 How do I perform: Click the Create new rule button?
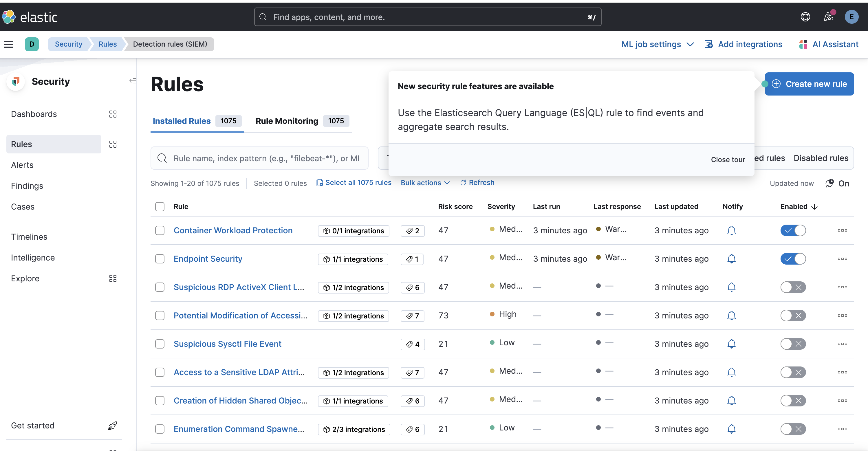[809, 84]
